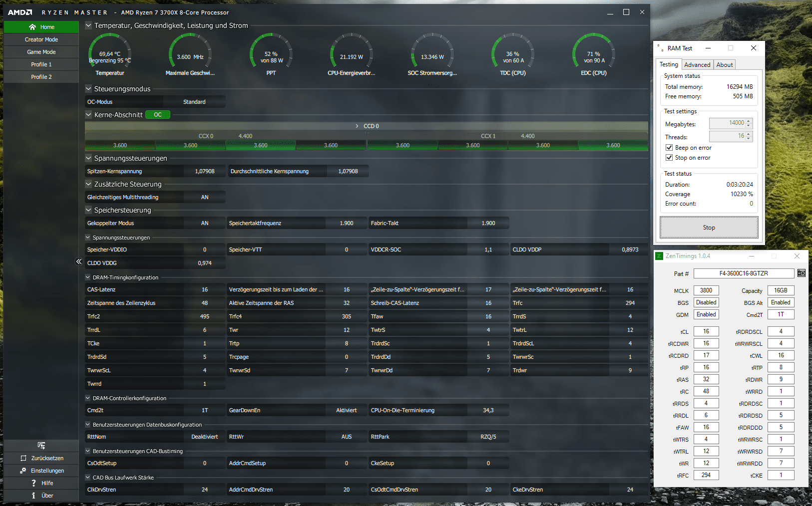
Task: Click the info icon beside Über
Action: [33, 496]
